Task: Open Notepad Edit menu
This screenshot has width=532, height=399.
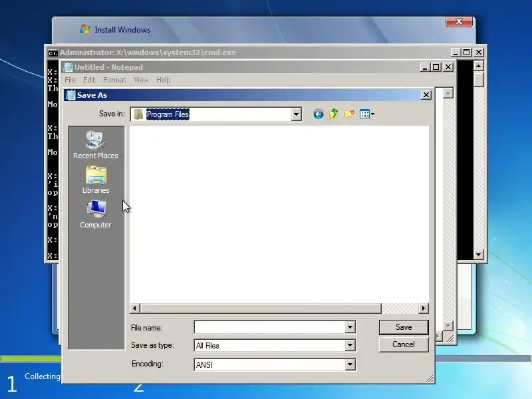Action: [89, 80]
